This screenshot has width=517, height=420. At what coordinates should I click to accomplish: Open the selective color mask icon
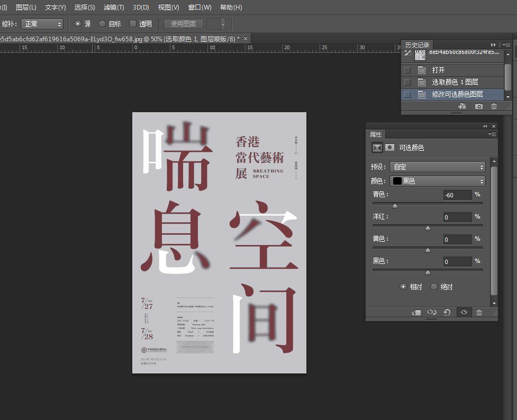click(x=389, y=148)
